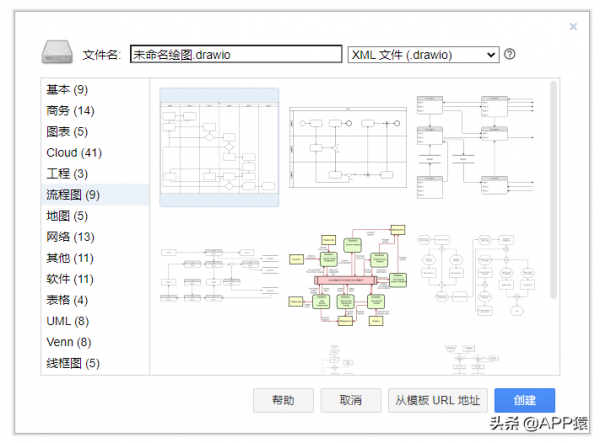Select the 基本 (9) category
Screen dimensions: 600x443
click(67, 90)
